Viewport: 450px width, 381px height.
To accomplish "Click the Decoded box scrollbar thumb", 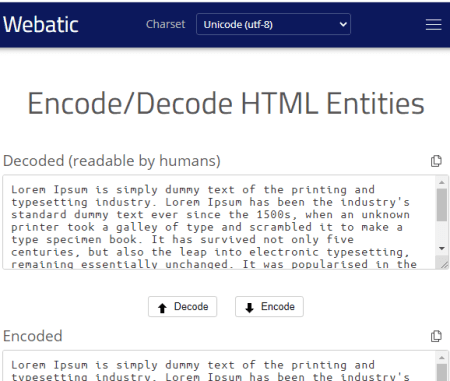I will click(x=442, y=205).
